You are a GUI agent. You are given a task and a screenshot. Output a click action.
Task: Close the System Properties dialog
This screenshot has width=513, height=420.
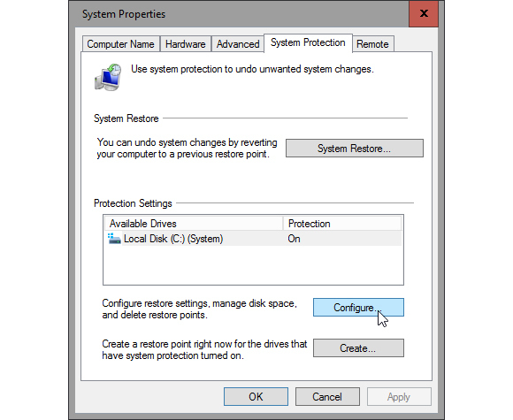click(424, 13)
